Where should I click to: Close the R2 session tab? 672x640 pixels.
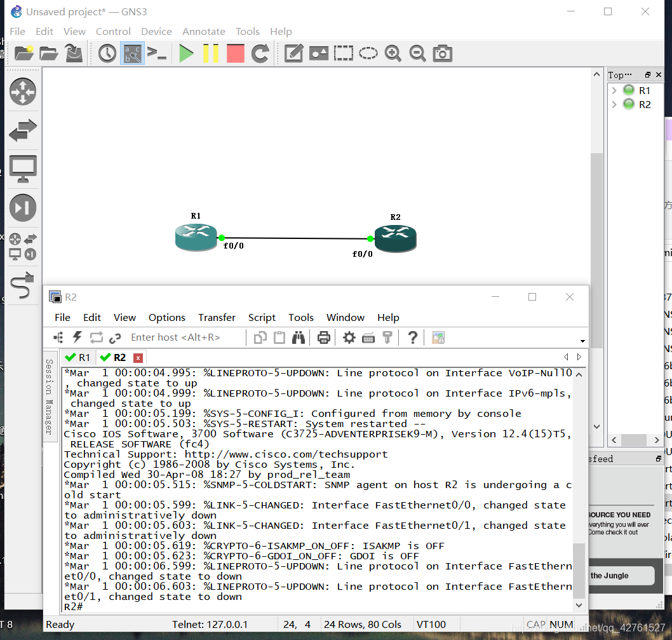(x=138, y=358)
